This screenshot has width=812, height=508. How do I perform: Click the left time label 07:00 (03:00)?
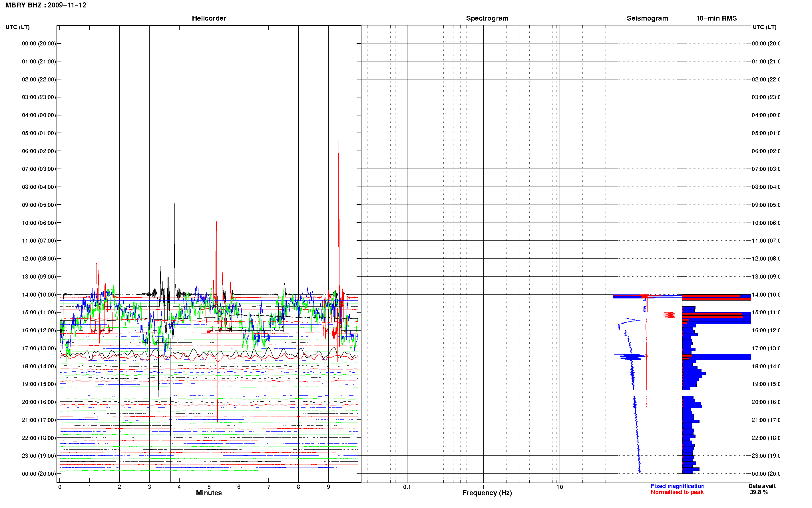click(x=39, y=169)
